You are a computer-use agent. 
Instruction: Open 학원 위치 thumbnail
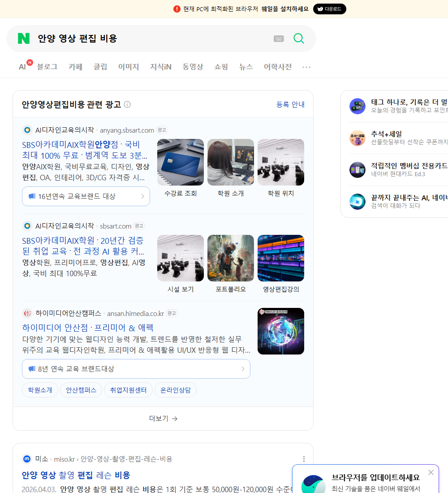(x=281, y=162)
